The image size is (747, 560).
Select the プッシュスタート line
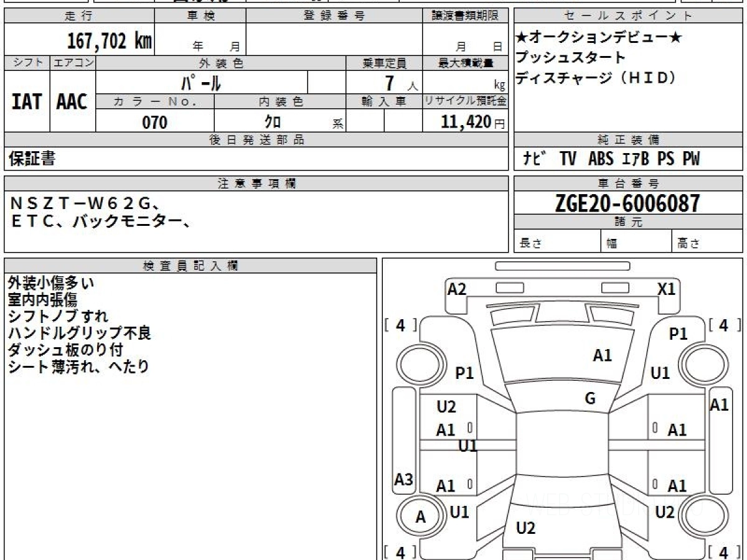[570, 58]
